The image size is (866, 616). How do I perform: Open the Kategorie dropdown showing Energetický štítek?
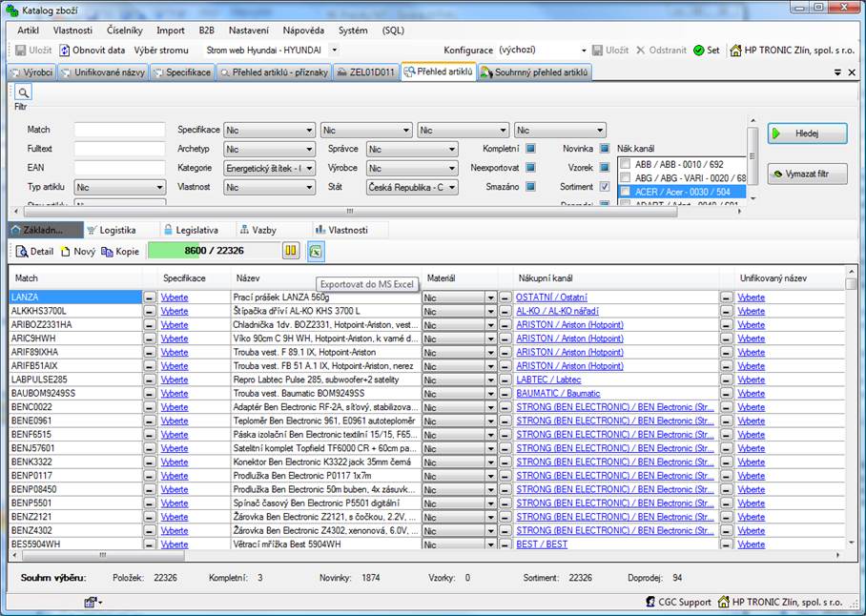270,169
